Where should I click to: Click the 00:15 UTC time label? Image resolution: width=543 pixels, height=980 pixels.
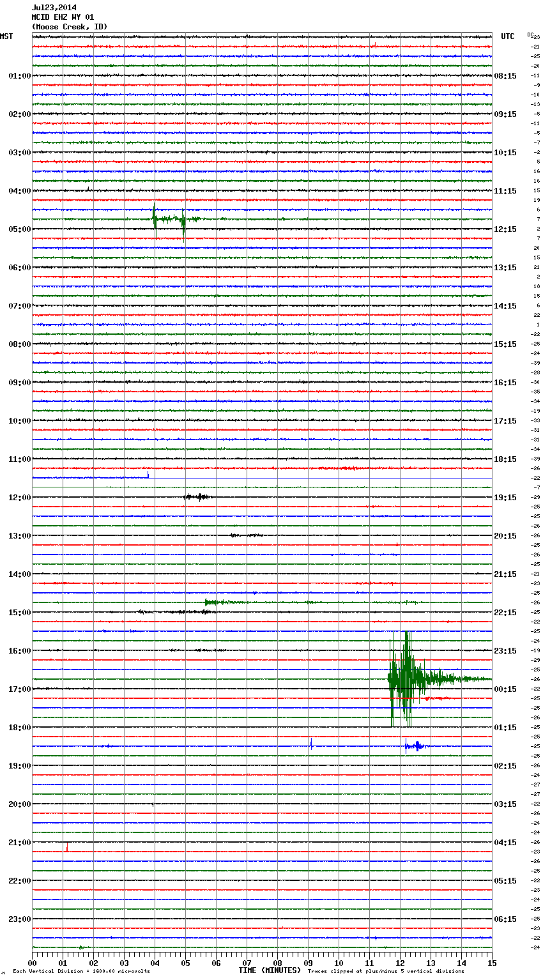coord(505,689)
